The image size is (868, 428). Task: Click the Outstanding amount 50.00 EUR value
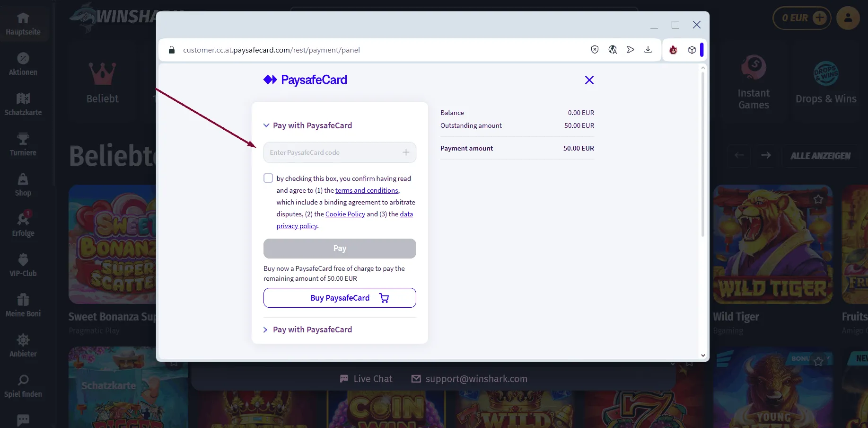pos(579,125)
